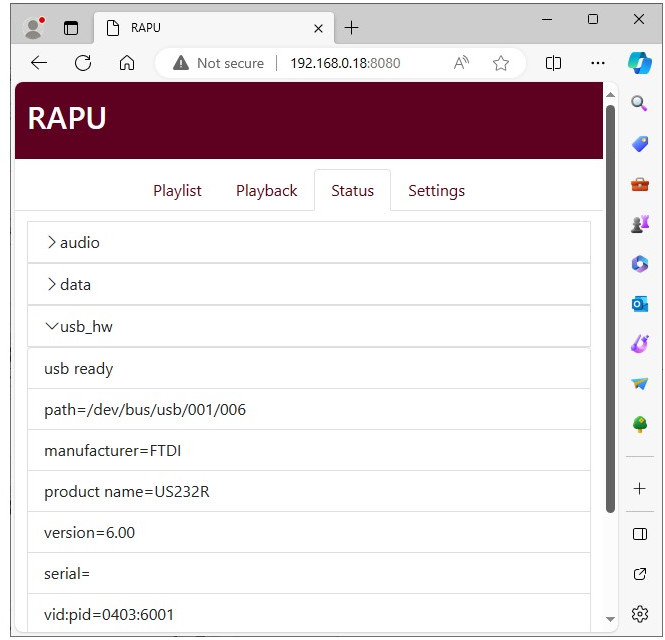Open the purple Designer sidebar icon
This screenshot has width=665, height=640.
pos(640,344)
